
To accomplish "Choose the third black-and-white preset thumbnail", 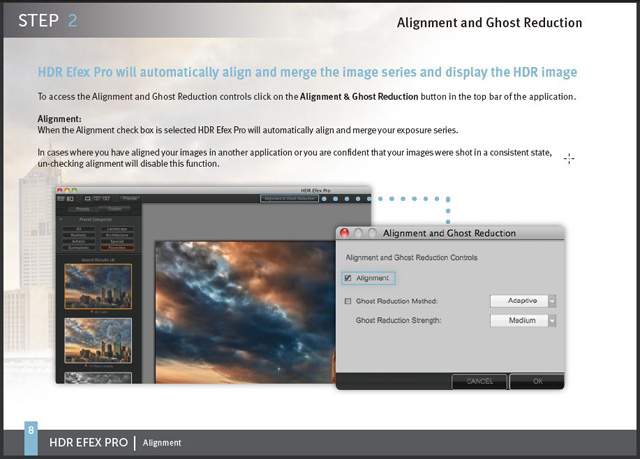I will 98,378.
